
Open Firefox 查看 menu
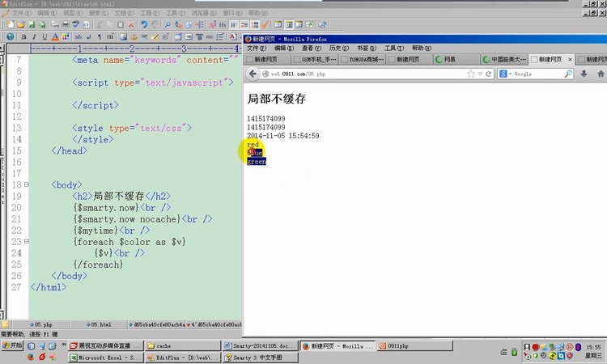312,48
